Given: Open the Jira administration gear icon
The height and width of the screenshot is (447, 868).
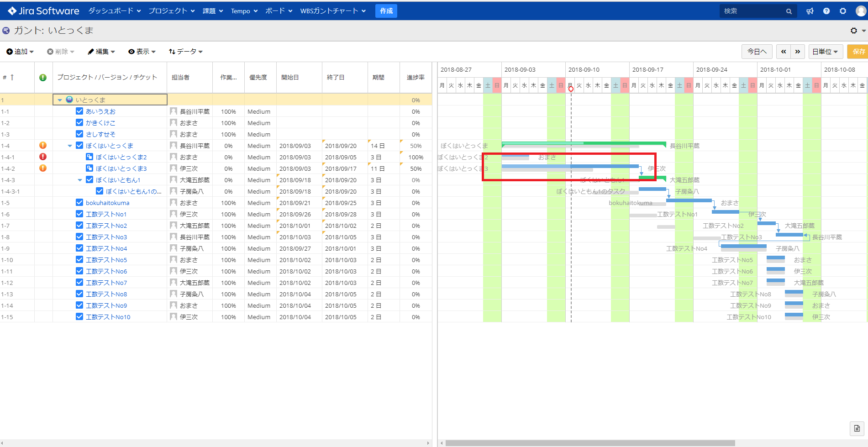Looking at the screenshot, I should click(843, 11).
